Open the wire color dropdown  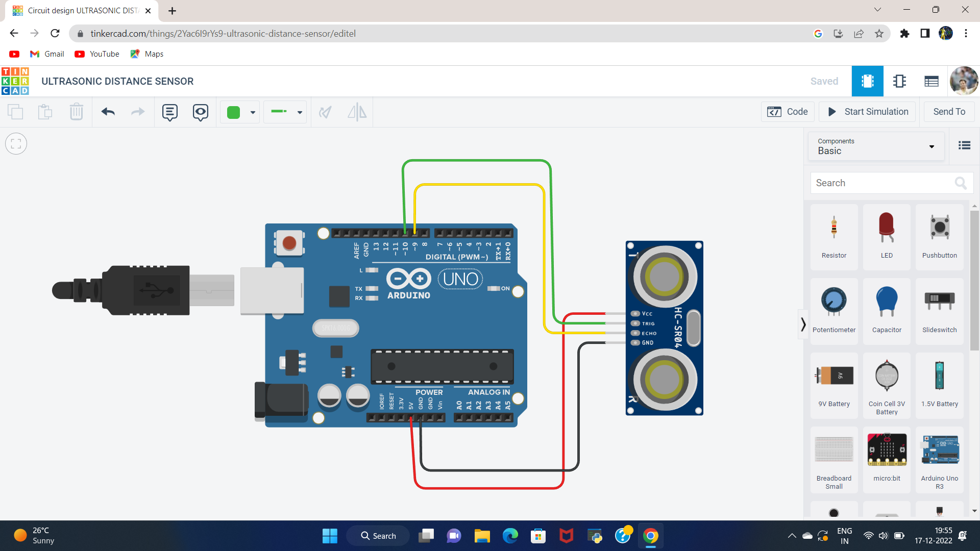tap(253, 112)
